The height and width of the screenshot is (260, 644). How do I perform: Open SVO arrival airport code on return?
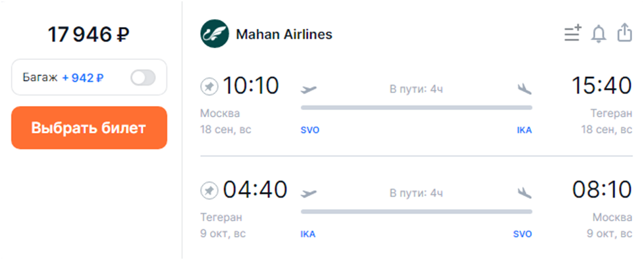click(522, 234)
